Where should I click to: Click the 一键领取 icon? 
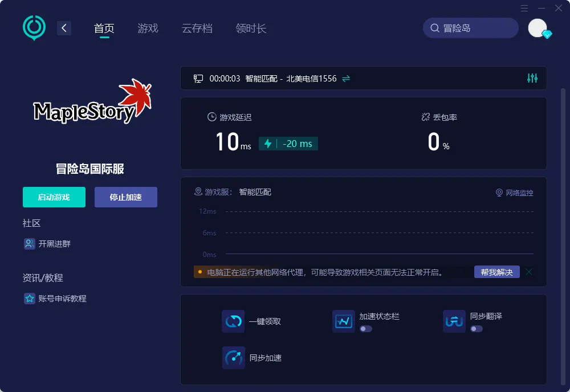pos(233,321)
